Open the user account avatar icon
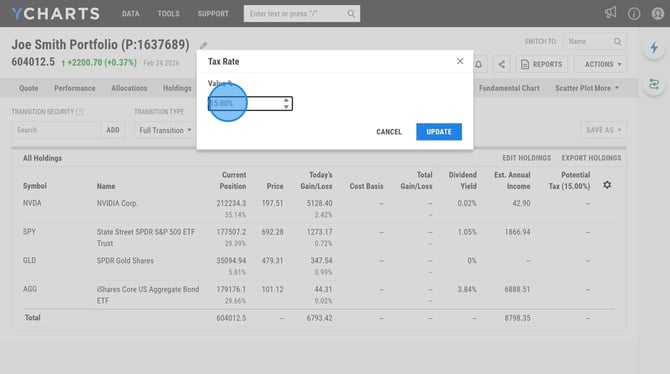Image resolution: width=670 pixels, height=374 pixels. pos(658,14)
